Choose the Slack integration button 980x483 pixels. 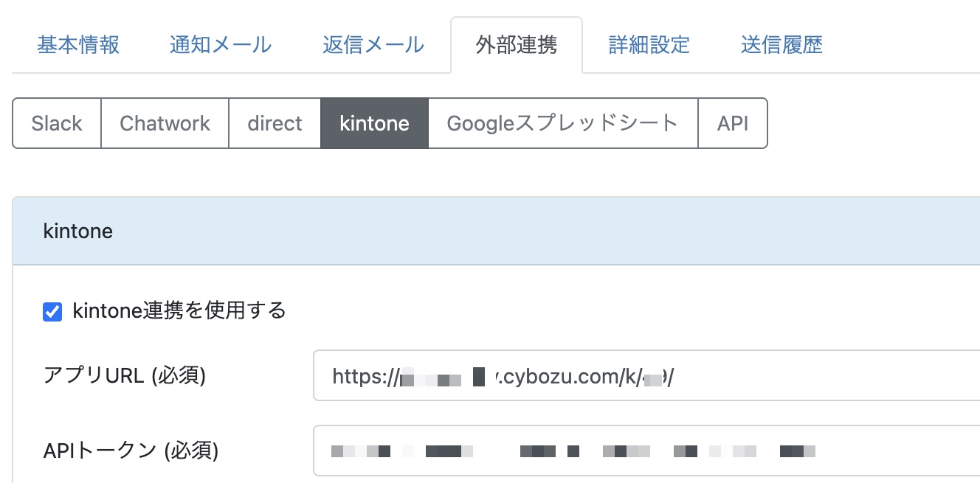click(x=57, y=123)
